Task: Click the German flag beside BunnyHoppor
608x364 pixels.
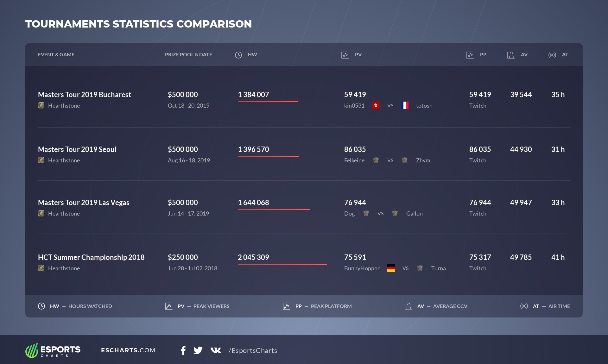Action: (x=391, y=268)
